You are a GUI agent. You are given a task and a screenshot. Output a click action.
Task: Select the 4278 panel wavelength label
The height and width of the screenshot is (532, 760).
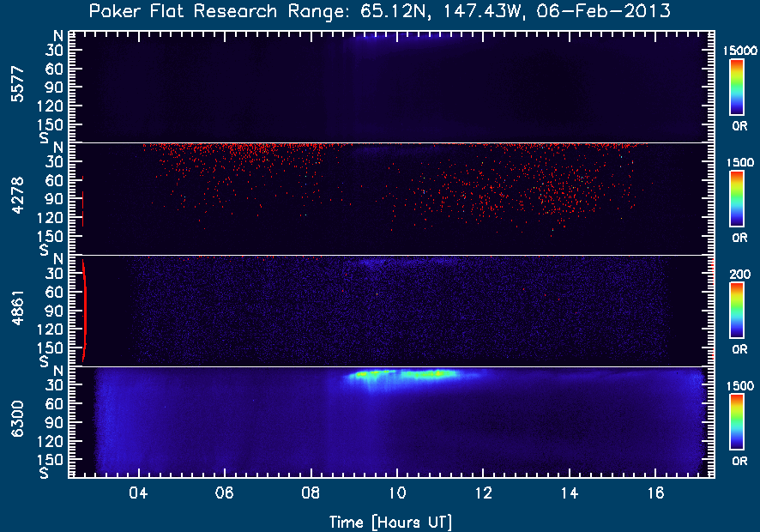tap(17, 196)
